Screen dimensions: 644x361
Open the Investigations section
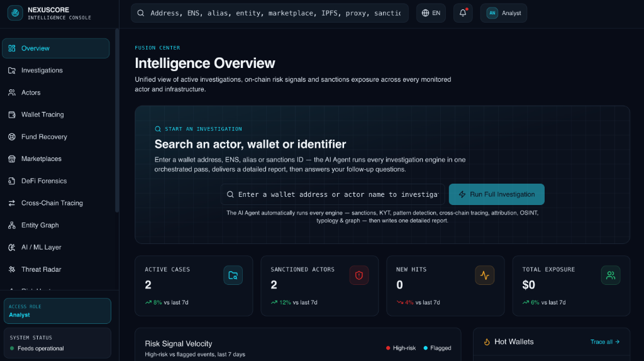pos(56,70)
